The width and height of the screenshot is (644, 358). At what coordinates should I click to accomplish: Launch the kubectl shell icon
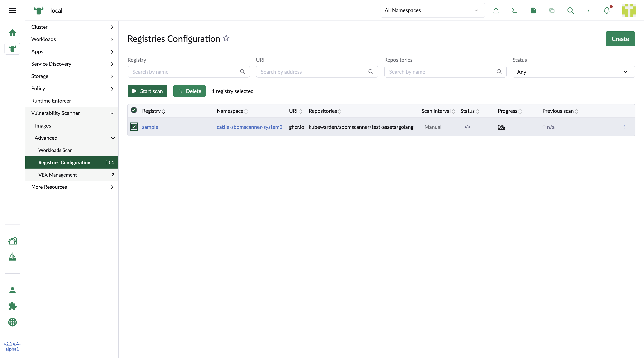click(515, 10)
